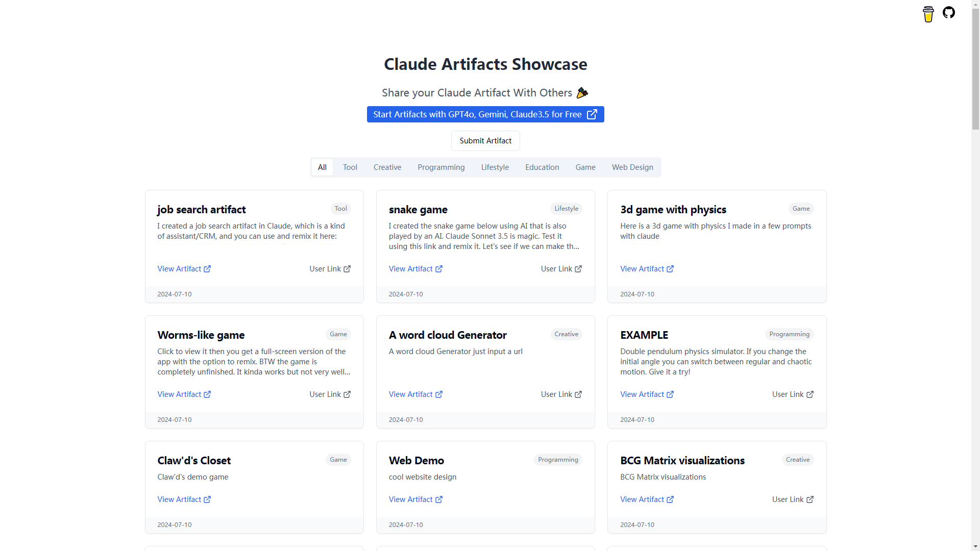
Task: Click the 3d game with physics title
Action: [673, 210]
